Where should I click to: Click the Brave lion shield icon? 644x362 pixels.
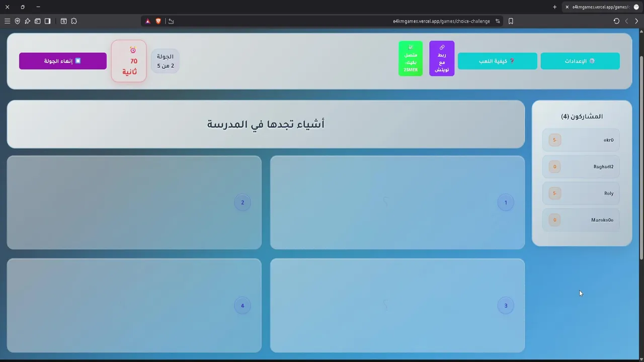(x=158, y=21)
